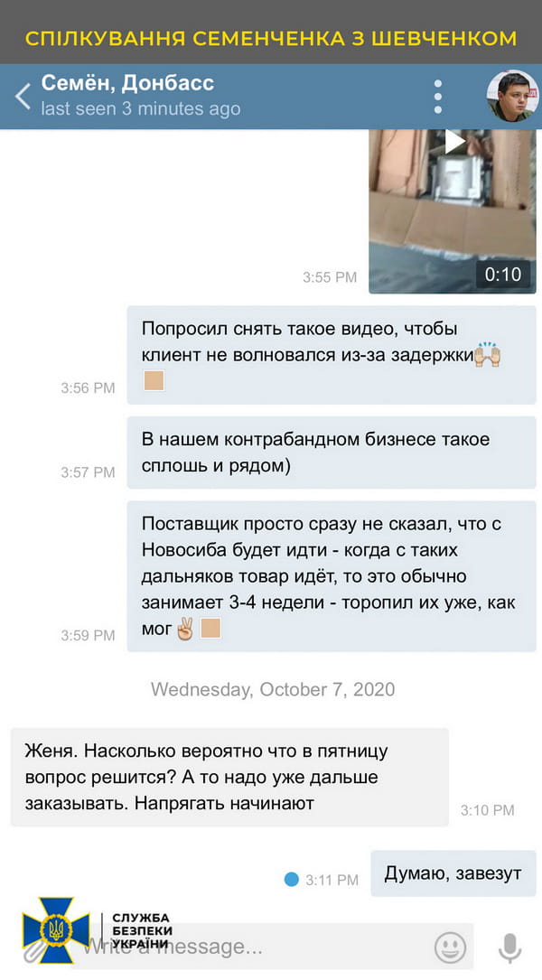Select the message 'В нашем контрабандном бизнесе'

click(332, 453)
